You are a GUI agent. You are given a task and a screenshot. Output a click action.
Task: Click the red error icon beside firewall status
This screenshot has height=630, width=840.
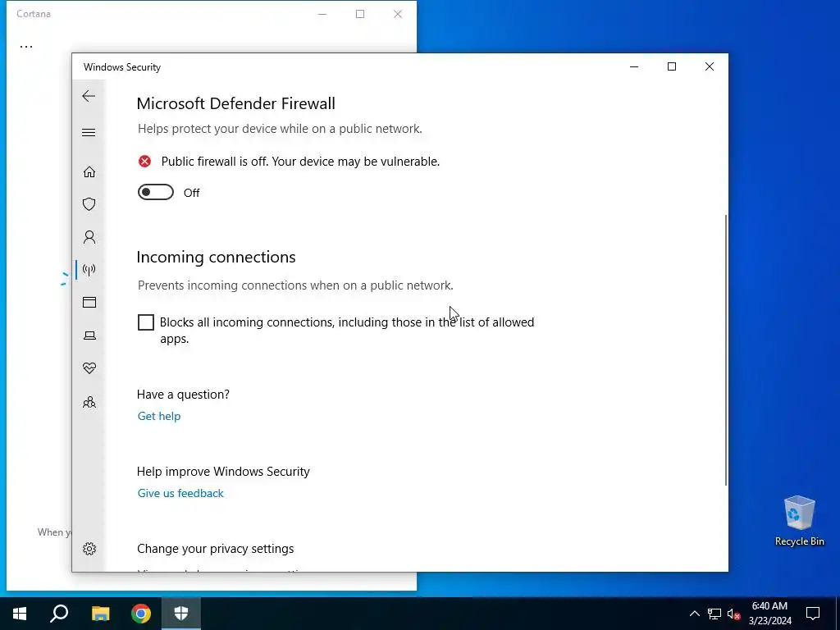[x=144, y=162]
